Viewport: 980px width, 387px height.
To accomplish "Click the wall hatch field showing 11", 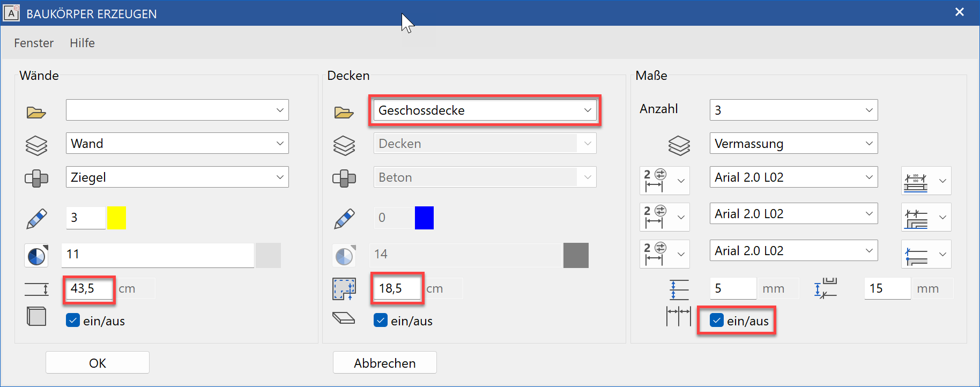I will coord(158,255).
